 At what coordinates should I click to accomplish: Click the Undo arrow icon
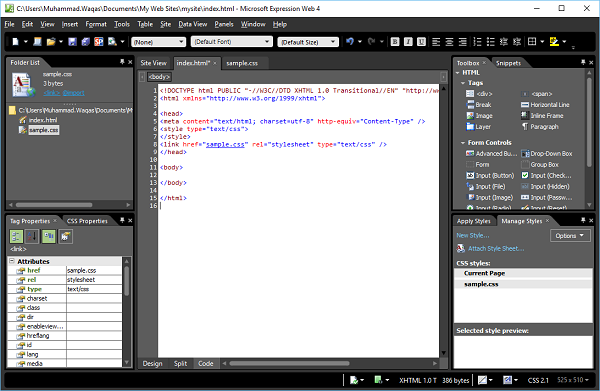350,41
